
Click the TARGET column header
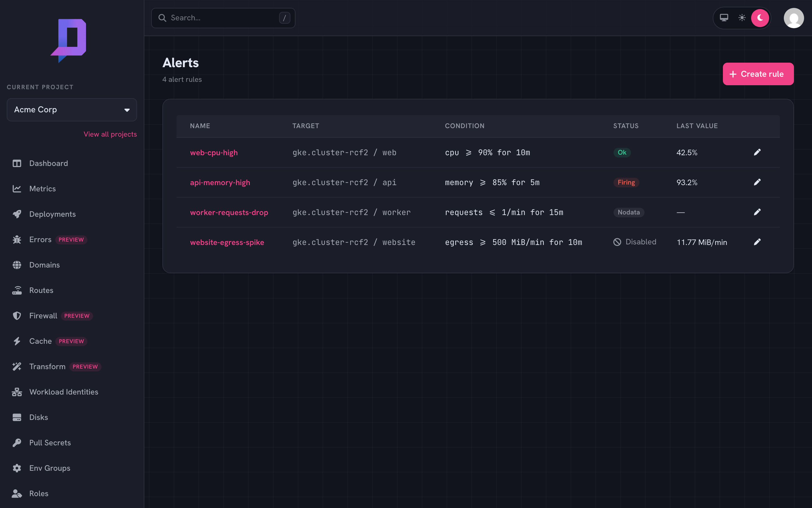click(x=305, y=126)
